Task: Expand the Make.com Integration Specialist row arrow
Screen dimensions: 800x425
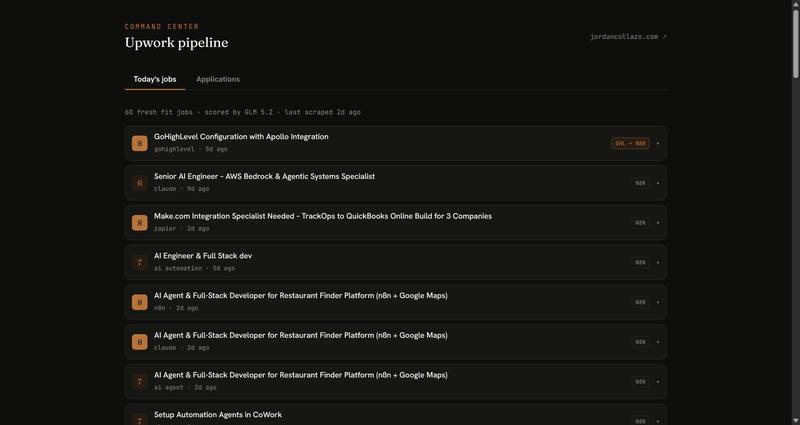Action: click(x=658, y=223)
